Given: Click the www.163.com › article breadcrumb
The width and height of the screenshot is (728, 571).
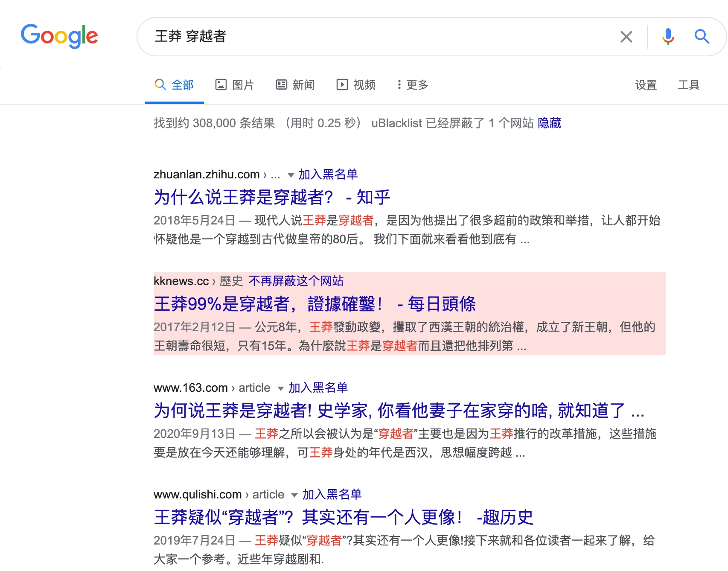Looking at the screenshot, I should point(212,387).
